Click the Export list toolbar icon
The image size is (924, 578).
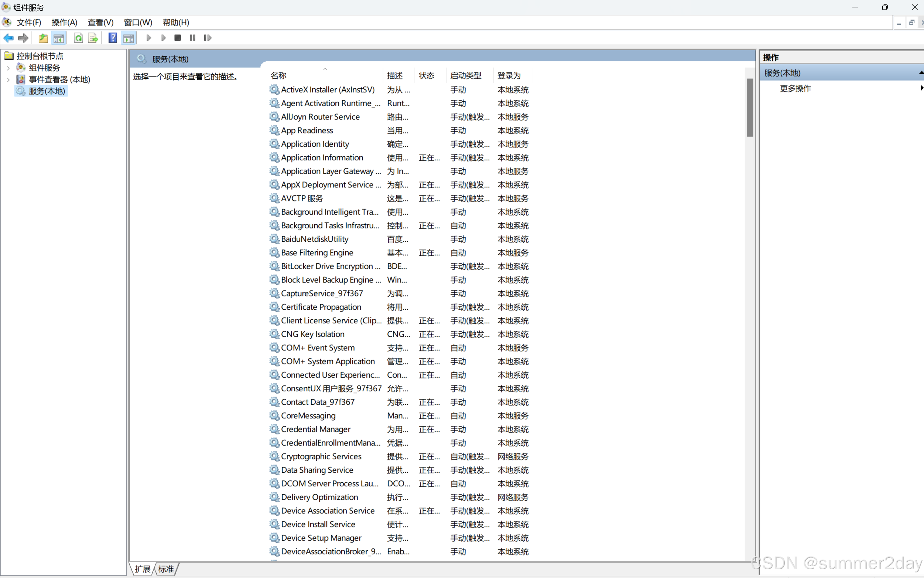point(93,38)
